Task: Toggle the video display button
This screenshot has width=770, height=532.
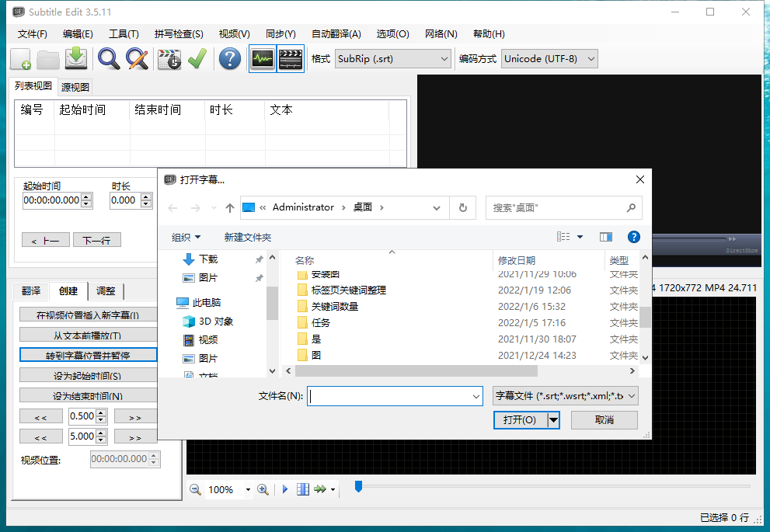Action: [x=290, y=58]
